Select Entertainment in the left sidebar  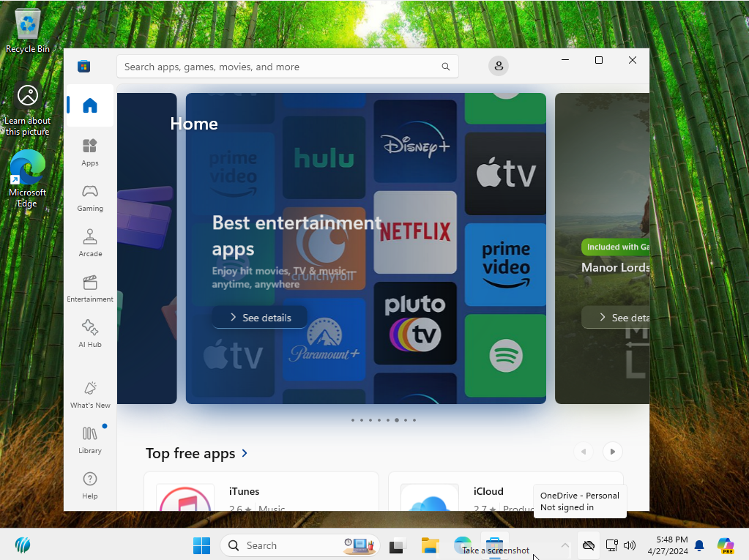90,288
